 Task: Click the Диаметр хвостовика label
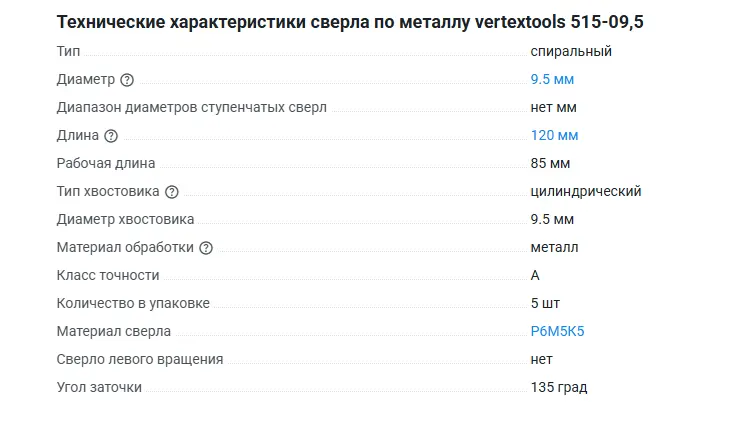click(126, 220)
